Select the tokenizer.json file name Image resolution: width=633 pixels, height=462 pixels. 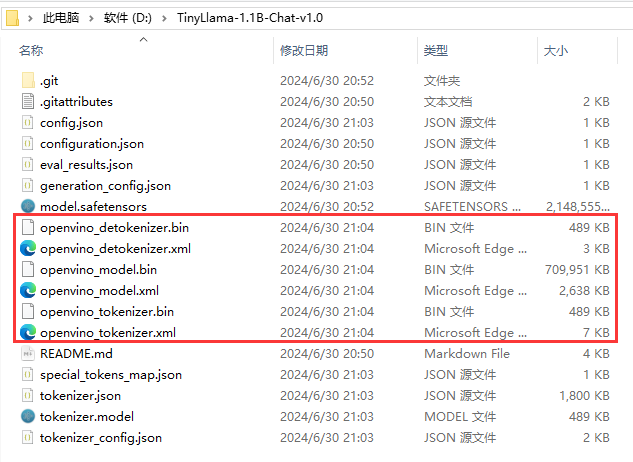pyautogui.click(x=80, y=396)
